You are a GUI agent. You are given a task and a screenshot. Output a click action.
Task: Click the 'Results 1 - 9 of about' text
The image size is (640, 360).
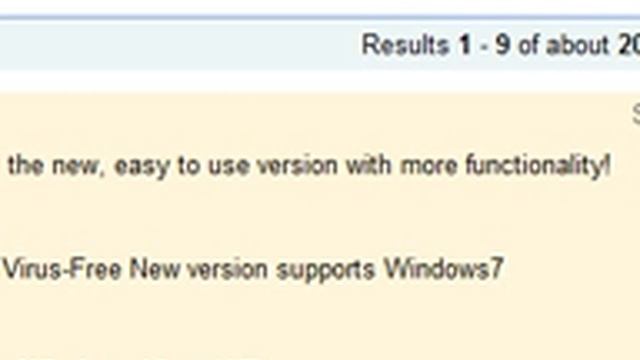point(485,45)
